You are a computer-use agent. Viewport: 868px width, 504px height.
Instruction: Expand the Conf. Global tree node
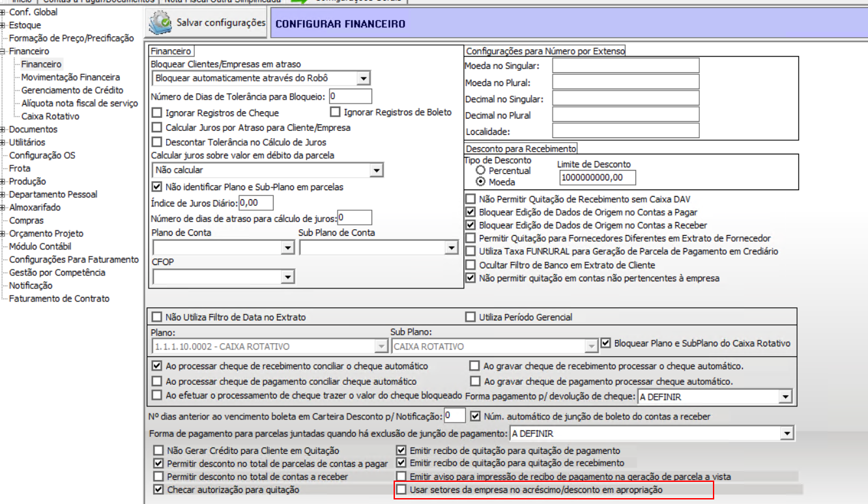click(x=3, y=12)
